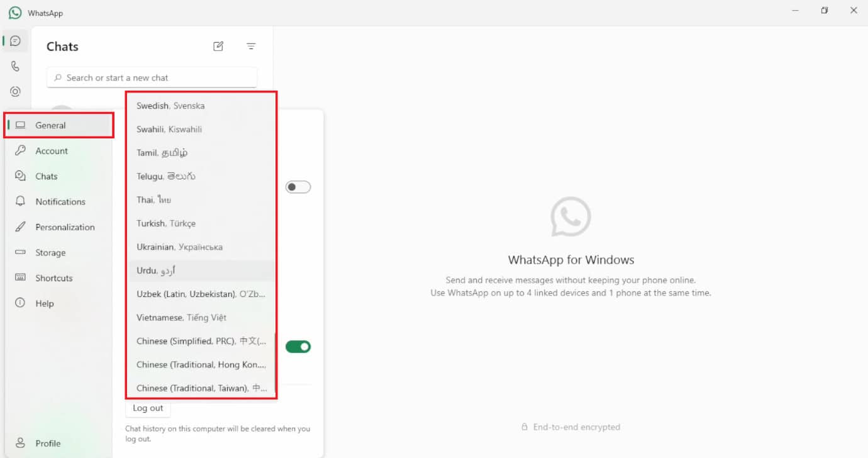Switch to Chats settings
This screenshot has height=458, width=868.
(x=59, y=176)
